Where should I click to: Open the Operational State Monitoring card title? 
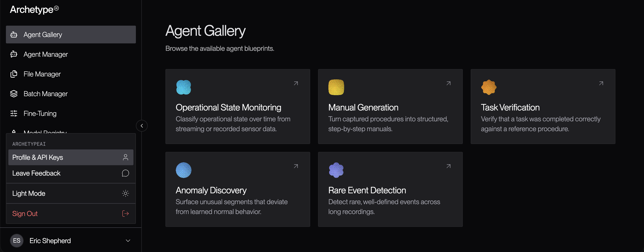coord(228,108)
